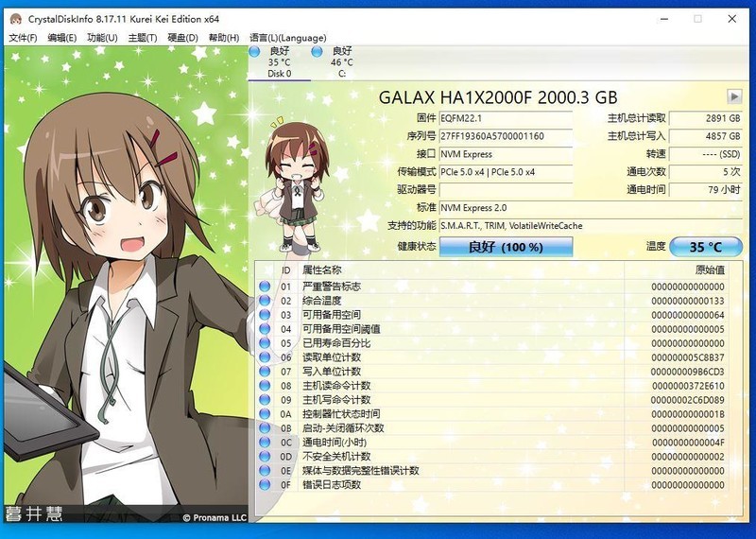Select the C: drive status indicator at 46 °C
The image size is (756, 539).
(341, 61)
